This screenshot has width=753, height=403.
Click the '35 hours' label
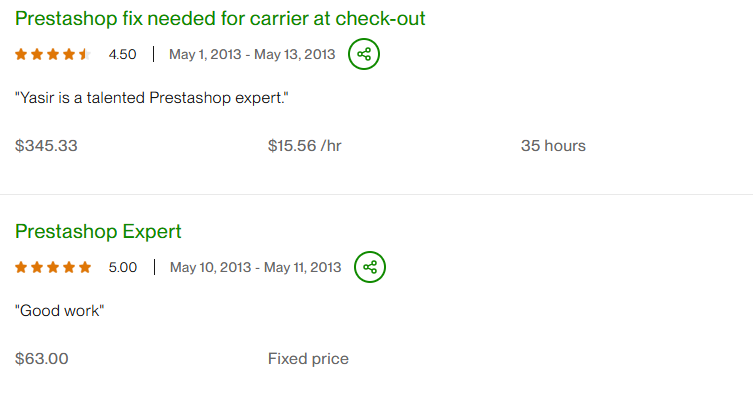553,146
